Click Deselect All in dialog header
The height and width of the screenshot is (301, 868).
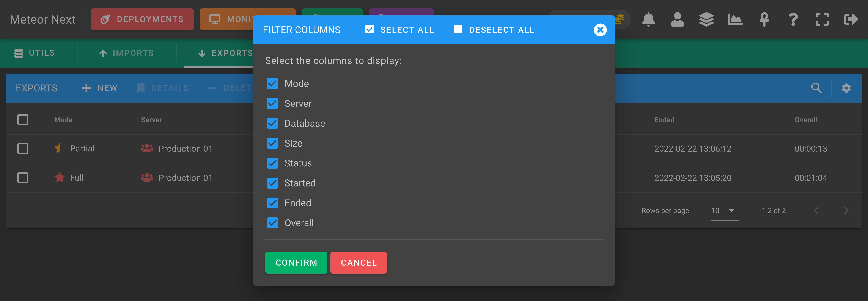pos(494,30)
